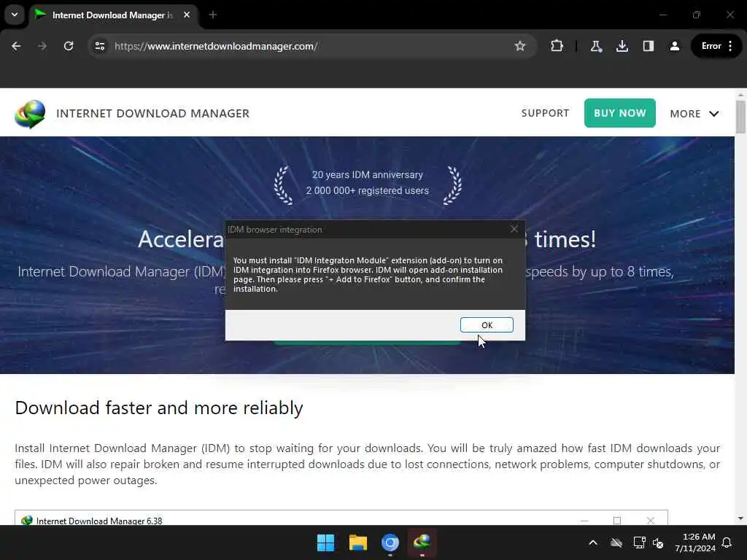The height and width of the screenshot is (560, 747).
Task: Click '2 000 000+ registered users' text
Action: 368,190
